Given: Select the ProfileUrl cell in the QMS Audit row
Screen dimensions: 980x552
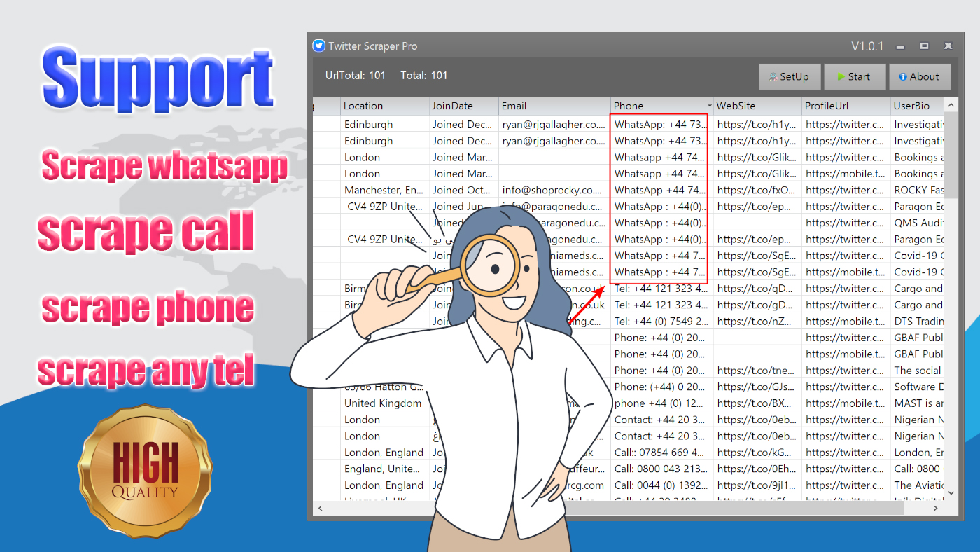Looking at the screenshot, I should click(x=846, y=223).
